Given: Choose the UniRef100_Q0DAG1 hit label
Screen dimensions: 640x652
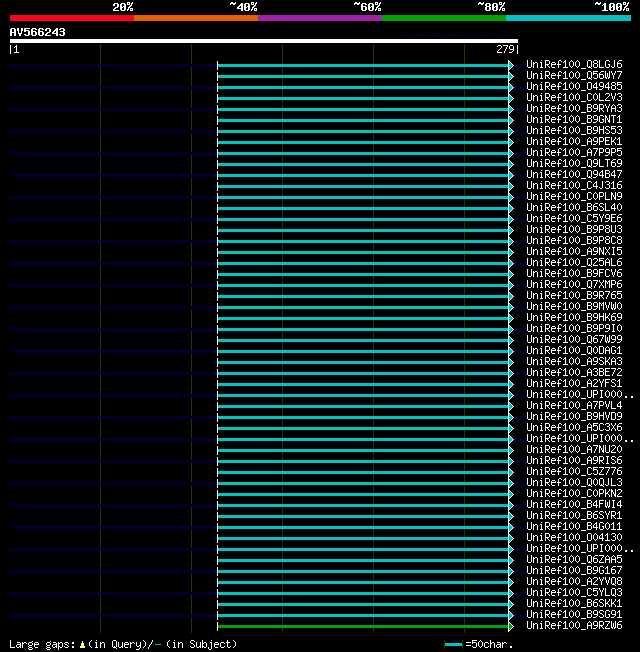Looking at the screenshot, I should (574, 351).
